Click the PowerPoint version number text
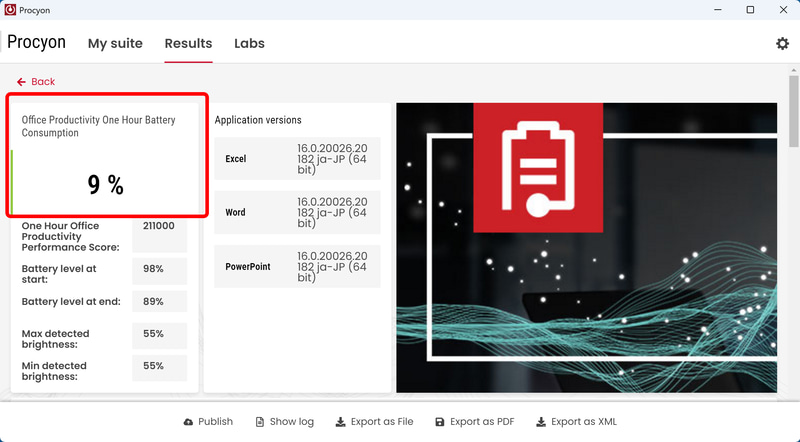 pos(332,266)
